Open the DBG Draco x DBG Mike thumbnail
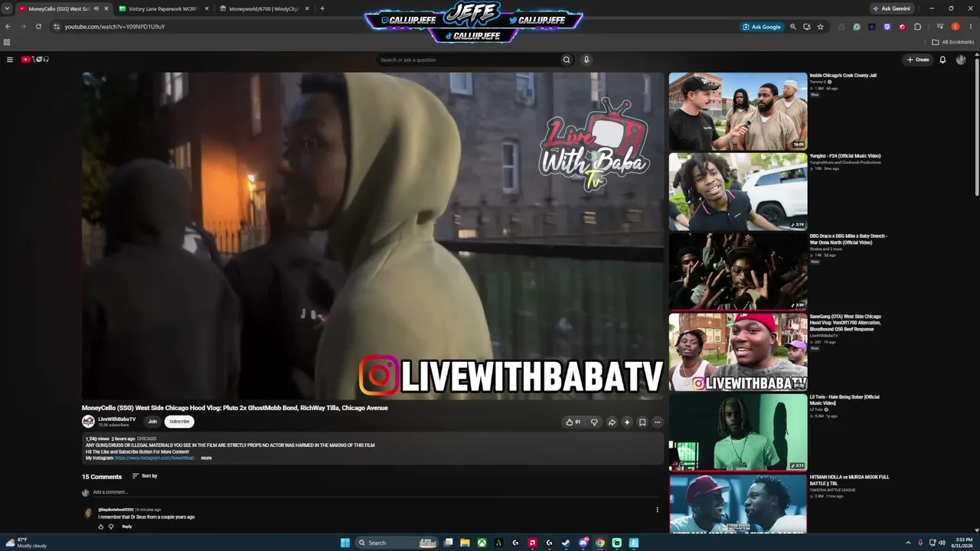980x551 pixels. (x=738, y=272)
